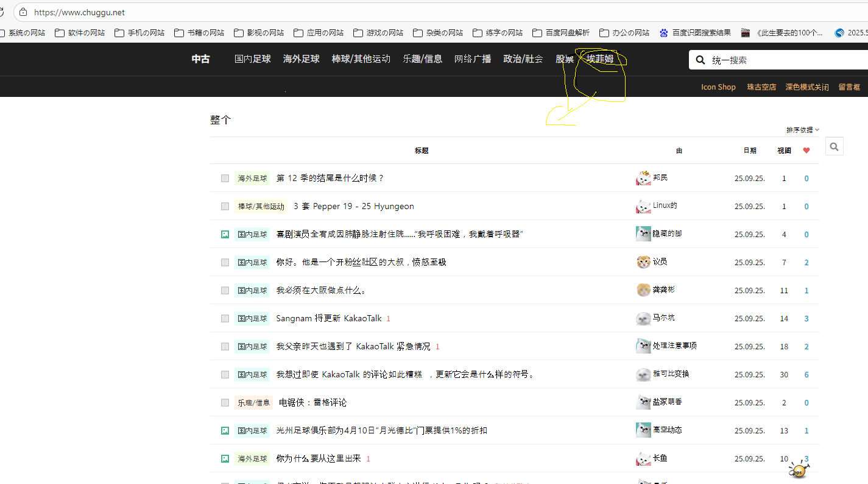Image resolution: width=868 pixels, height=484 pixels.
Task: Click 邦民's cat avatar with crown
Action: tap(643, 178)
